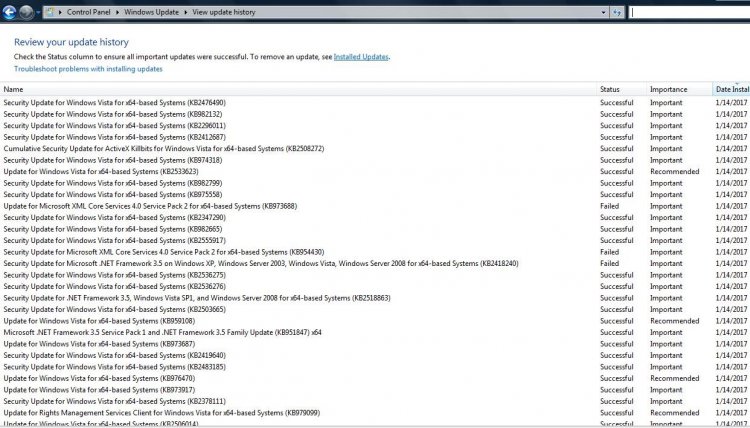Select update row KB2476490
The image size is (750, 428).
coord(375,102)
